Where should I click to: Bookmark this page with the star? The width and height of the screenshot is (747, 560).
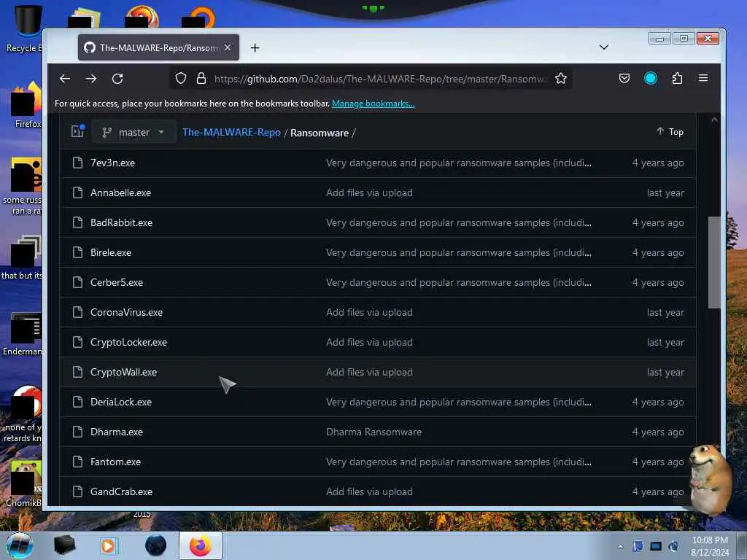pos(561,79)
